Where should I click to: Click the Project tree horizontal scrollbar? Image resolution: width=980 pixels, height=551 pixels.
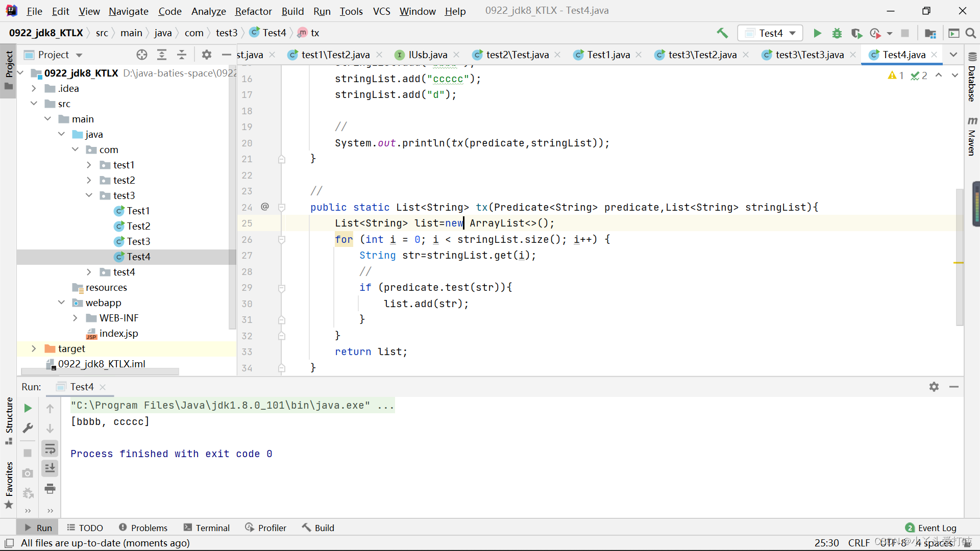tap(100, 371)
